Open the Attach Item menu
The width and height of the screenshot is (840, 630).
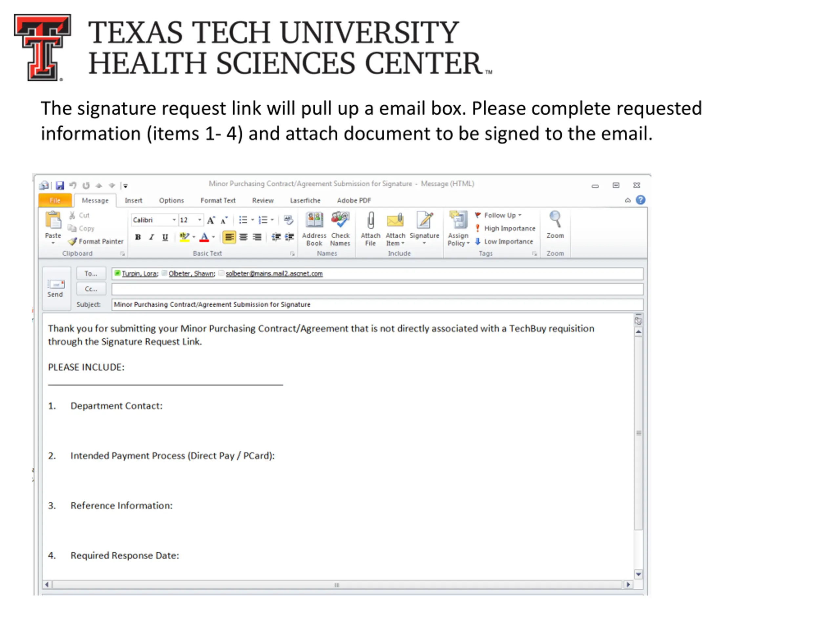pyautogui.click(x=395, y=229)
